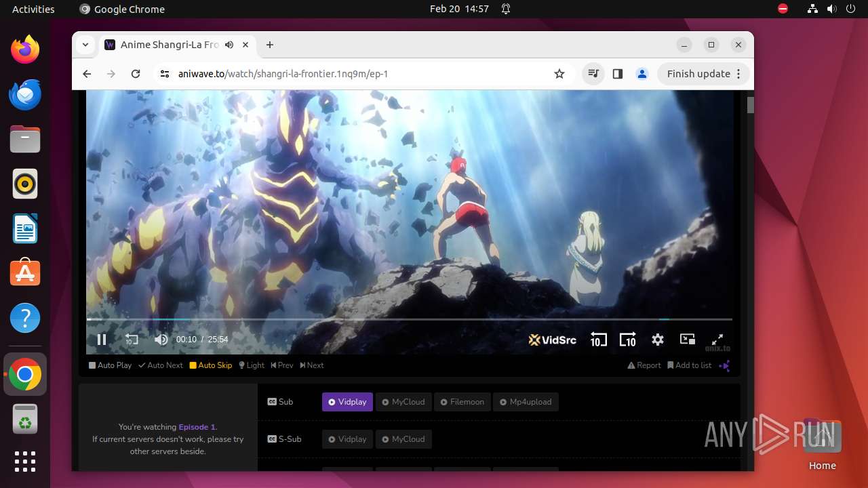Go back in Chrome
Image resolution: width=868 pixels, height=488 pixels.
pyautogui.click(x=87, y=74)
